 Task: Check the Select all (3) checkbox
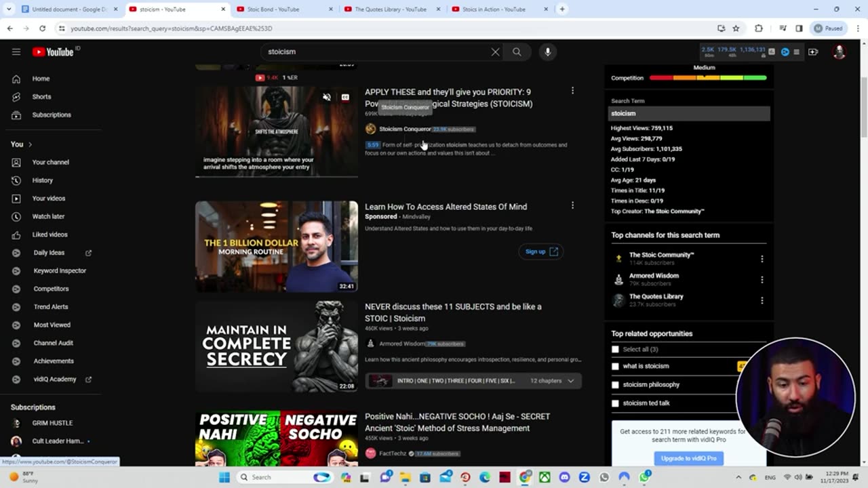point(615,349)
